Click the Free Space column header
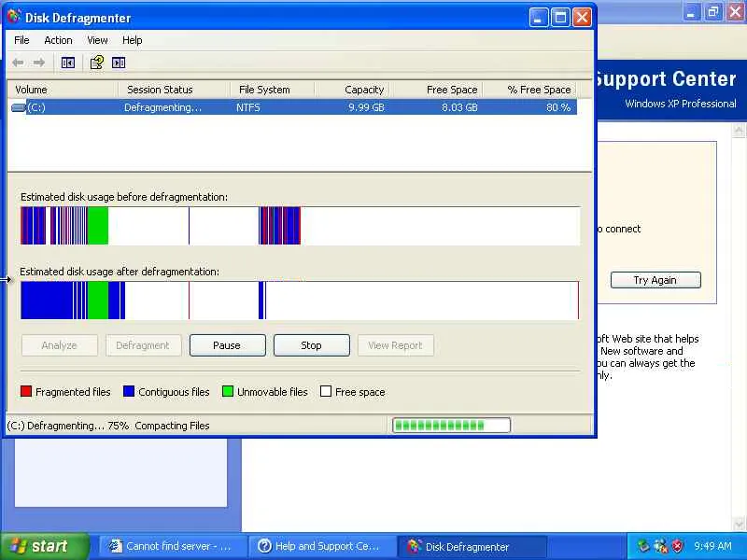747x560 pixels. pyautogui.click(x=436, y=90)
